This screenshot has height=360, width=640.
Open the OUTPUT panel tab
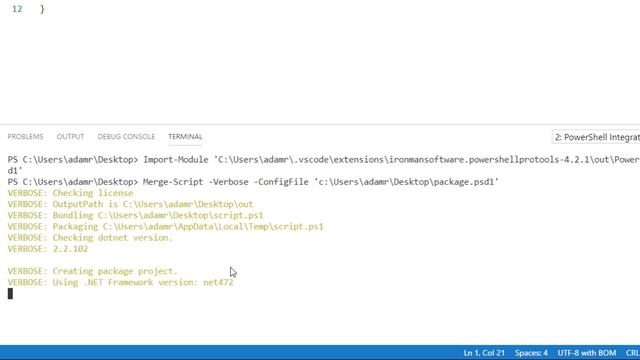[70, 137]
